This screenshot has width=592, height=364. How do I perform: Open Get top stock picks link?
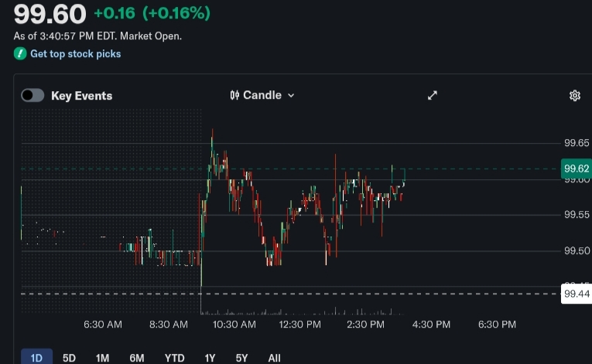point(75,54)
